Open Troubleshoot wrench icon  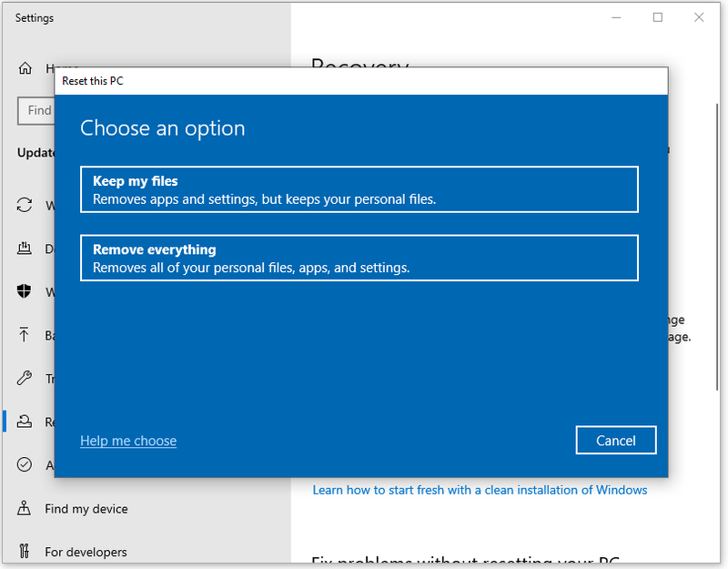(x=25, y=378)
